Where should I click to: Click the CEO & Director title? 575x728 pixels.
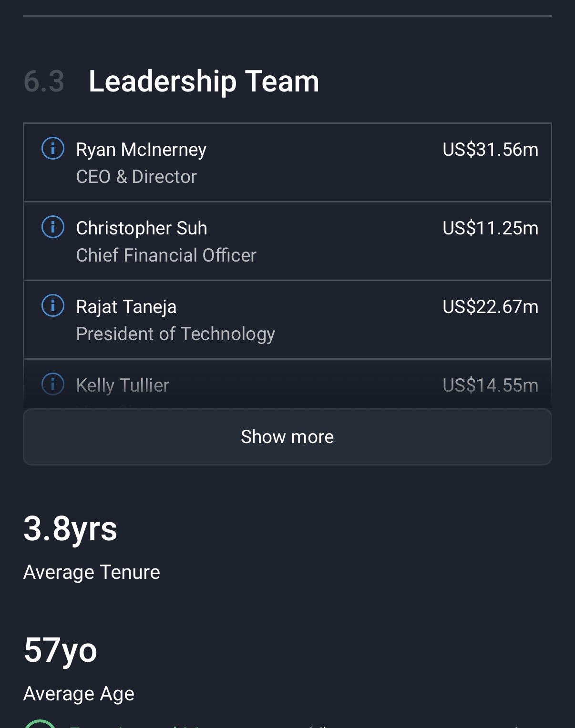click(136, 177)
